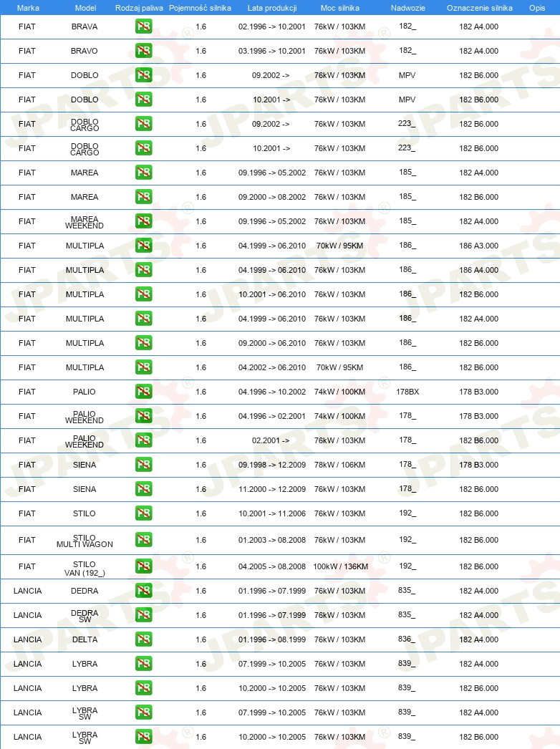Click fuel icon in LANCIA DELTA row
The height and width of the screenshot is (749, 560).
coord(143,639)
